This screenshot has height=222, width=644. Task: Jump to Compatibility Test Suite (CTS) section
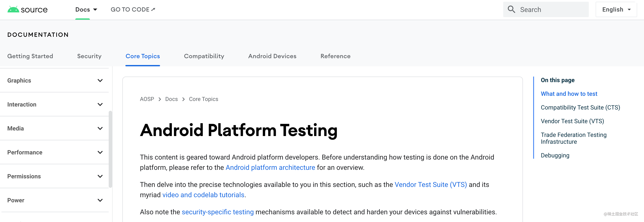580,108
